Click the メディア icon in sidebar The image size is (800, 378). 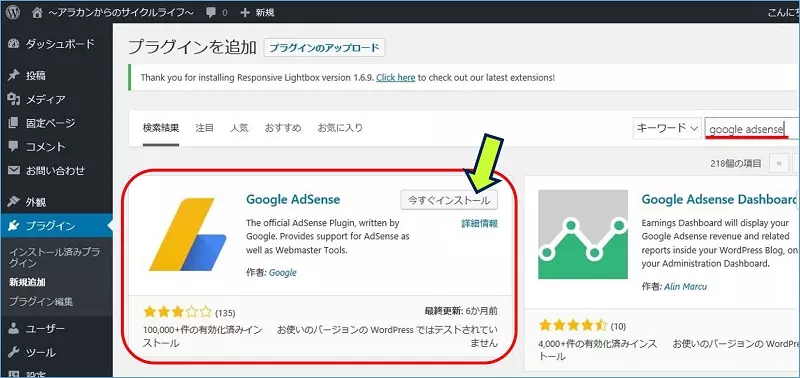click(x=14, y=99)
